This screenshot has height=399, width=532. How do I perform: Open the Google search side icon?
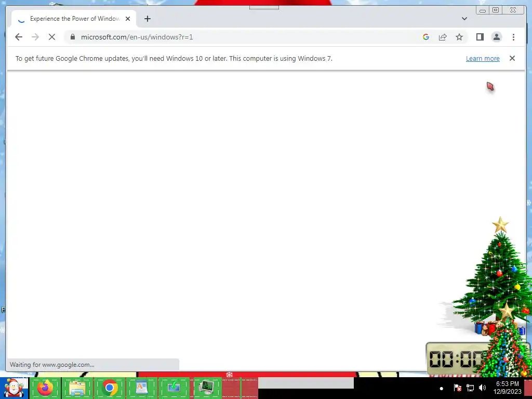tap(426, 37)
